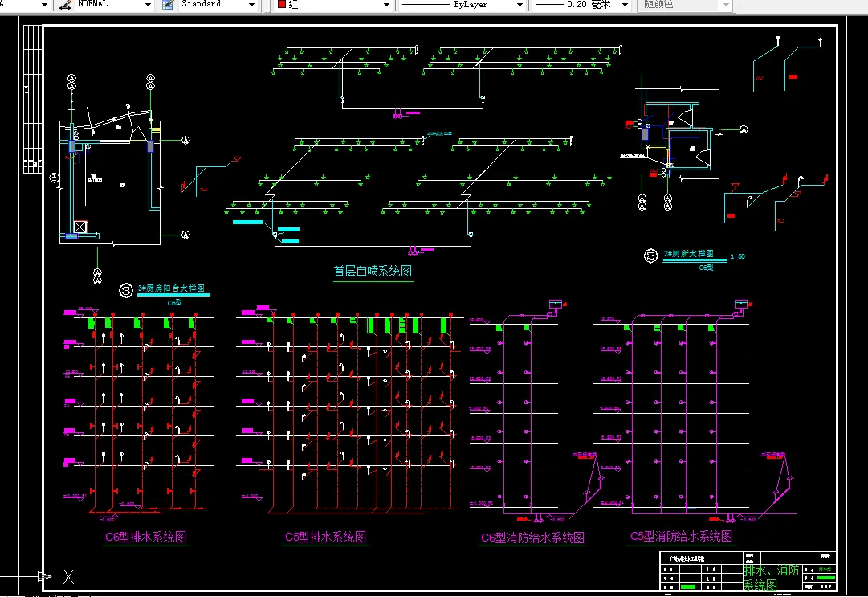
Task: Open the 红 color control dropdown
Action: pos(386,5)
